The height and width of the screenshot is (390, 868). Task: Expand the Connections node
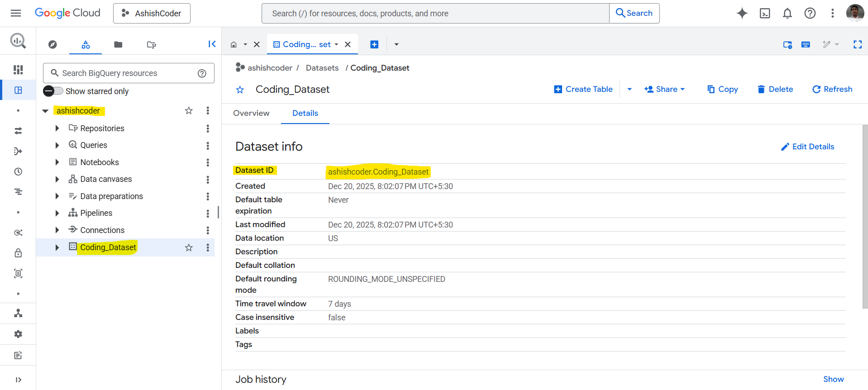pyautogui.click(x=57, y=230)
